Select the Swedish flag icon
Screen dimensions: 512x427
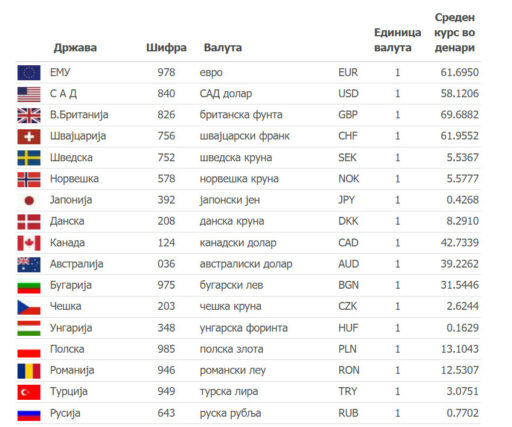[x=29, y=158]
